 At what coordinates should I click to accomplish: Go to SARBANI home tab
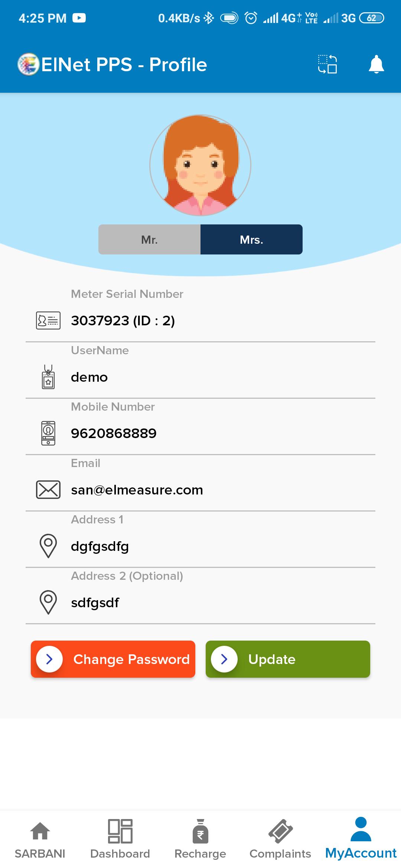[40, 839]
